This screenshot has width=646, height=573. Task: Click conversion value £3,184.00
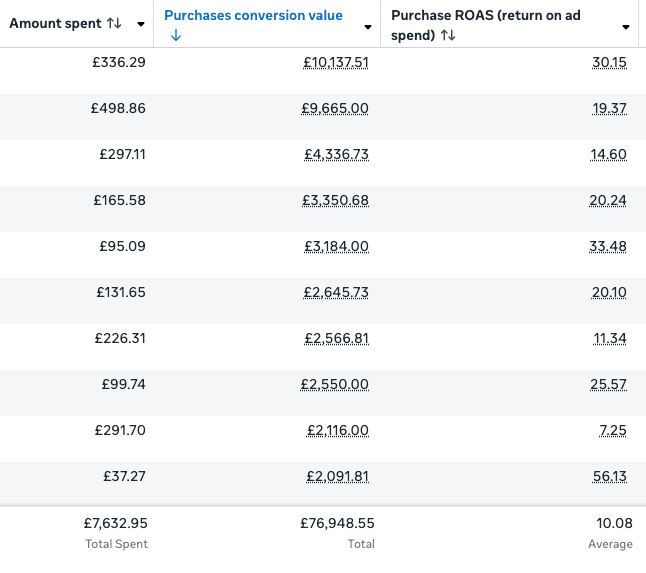(x=336, y=246)
